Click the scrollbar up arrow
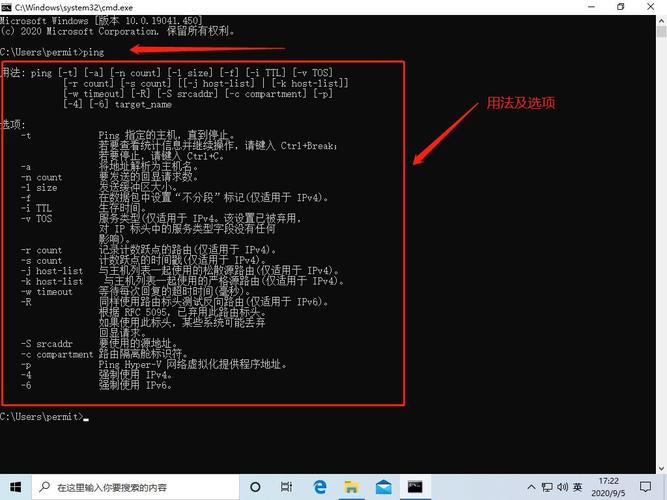The image size is (667, 500). point(661,20)
